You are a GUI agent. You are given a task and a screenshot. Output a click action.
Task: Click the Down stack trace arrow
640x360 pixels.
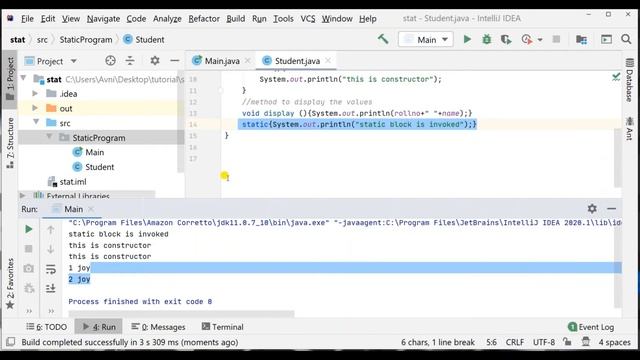coord(51,249)
